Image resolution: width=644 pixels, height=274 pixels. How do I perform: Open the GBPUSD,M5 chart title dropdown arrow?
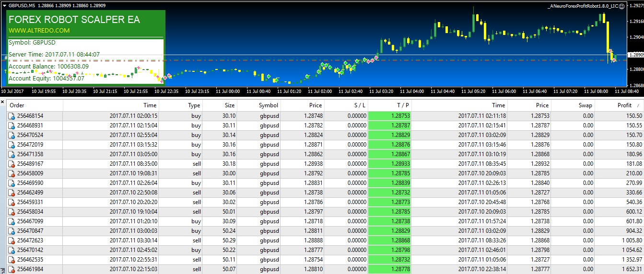pyautogui.click(x=4, y=5)
